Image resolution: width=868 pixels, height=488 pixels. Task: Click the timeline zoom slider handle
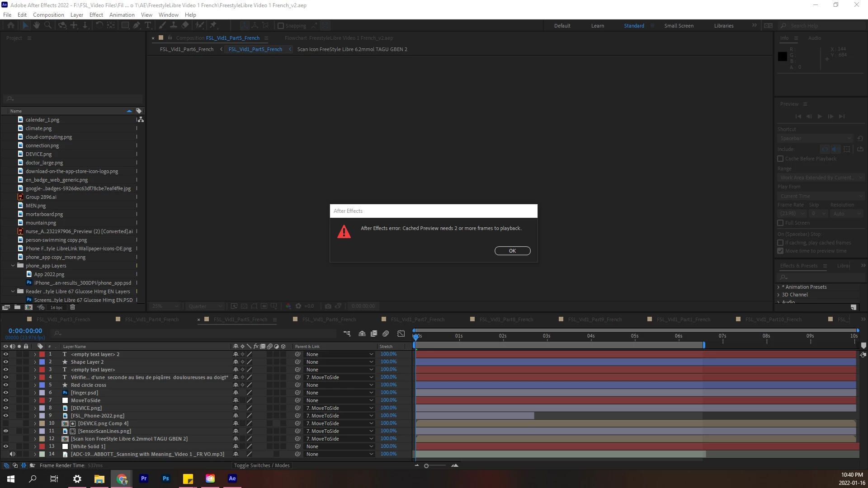(426, 466)
